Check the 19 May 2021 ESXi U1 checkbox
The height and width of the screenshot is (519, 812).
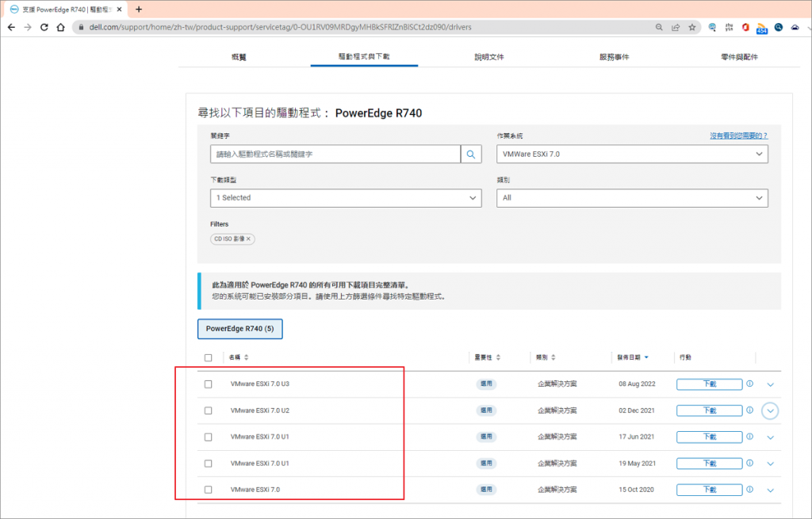coord(209,463)
